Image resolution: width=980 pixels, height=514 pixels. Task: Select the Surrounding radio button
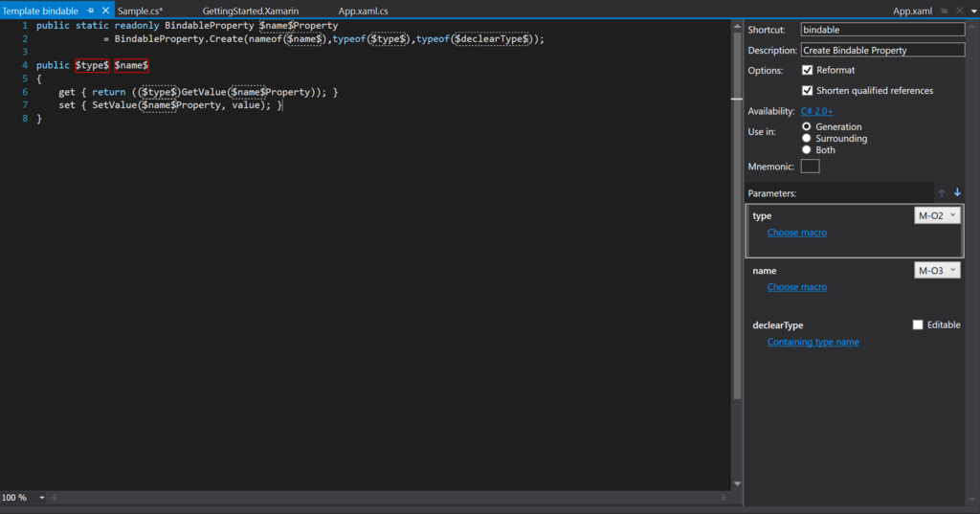click(806, 138)
